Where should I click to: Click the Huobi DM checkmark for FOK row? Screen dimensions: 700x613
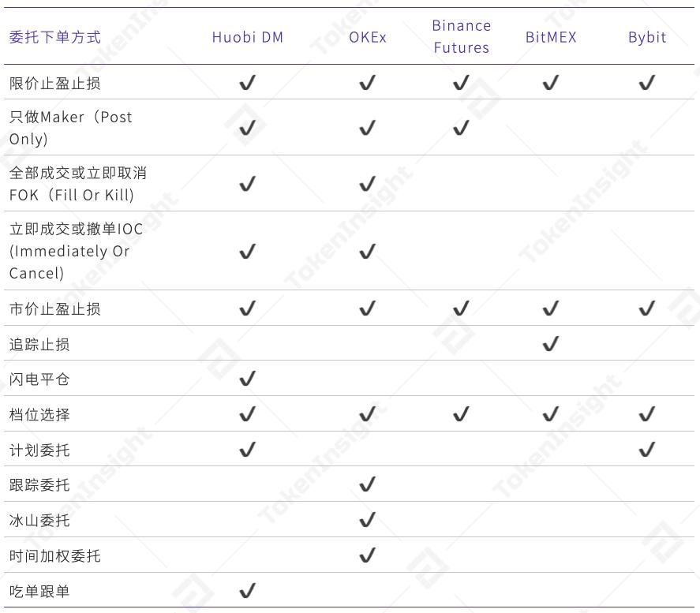[x=247, y=184]
